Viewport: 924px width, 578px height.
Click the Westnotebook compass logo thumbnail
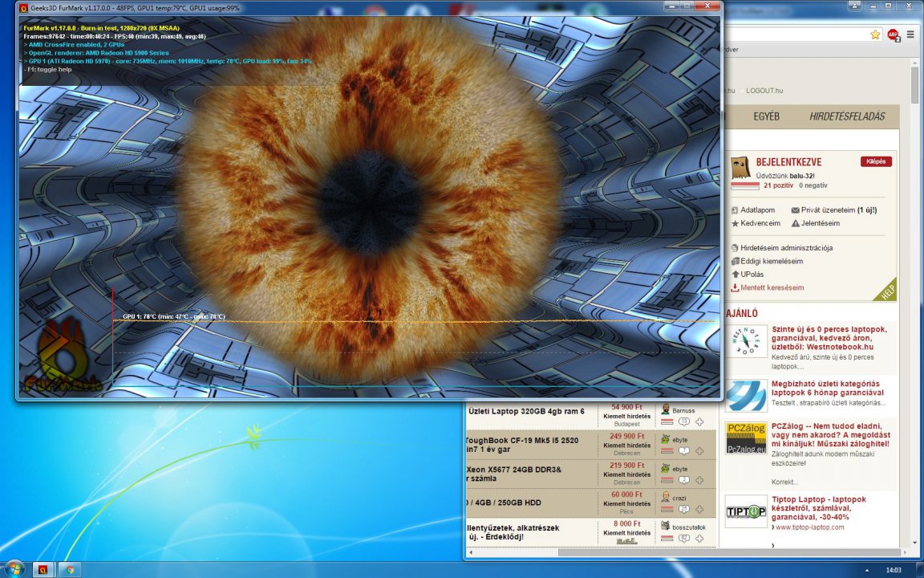point(746,341)
